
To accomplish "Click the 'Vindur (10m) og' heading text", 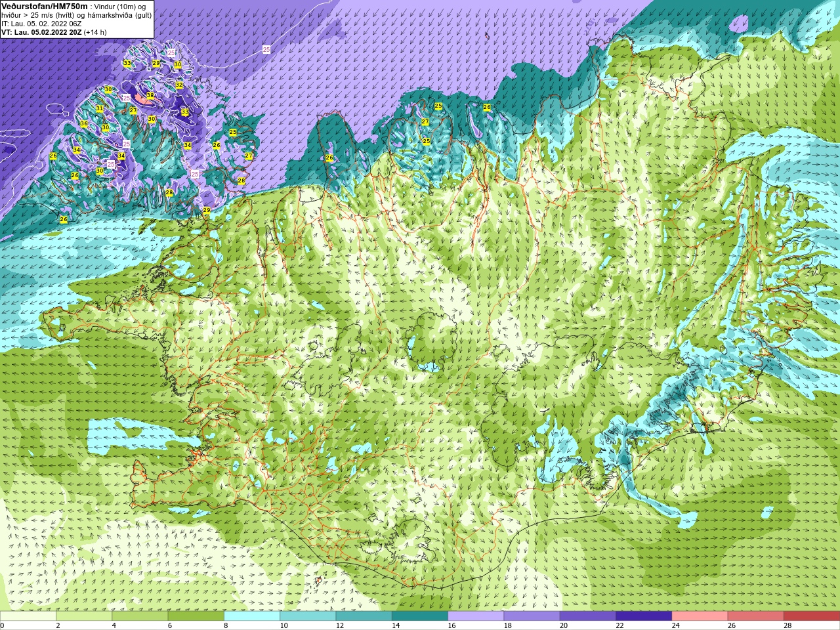I will pos(121,7).
